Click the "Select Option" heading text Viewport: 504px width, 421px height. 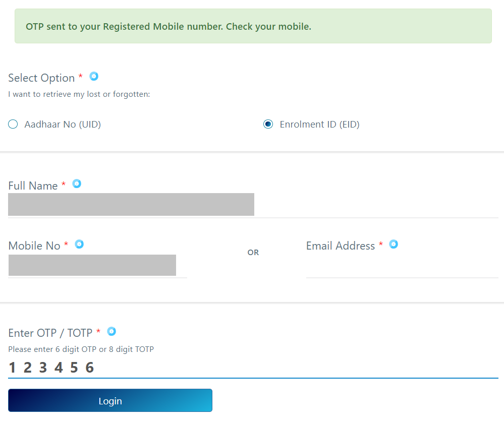coord(41,78)
